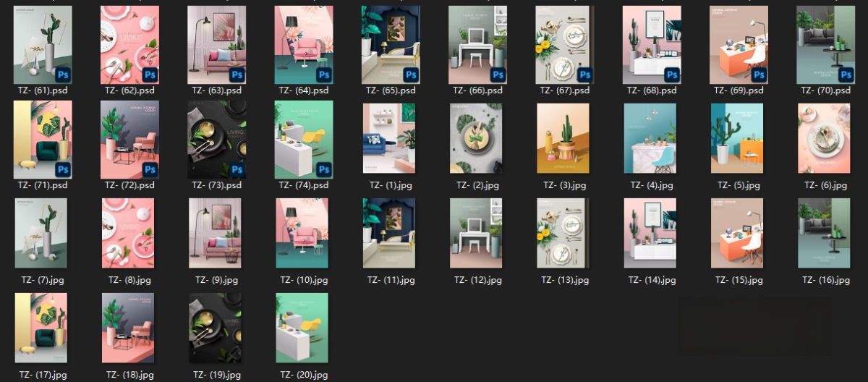Choose the TZ- (73).psd dark plate file
The width and height of the screenshot is (868, 382).
[x=217, y=140]
